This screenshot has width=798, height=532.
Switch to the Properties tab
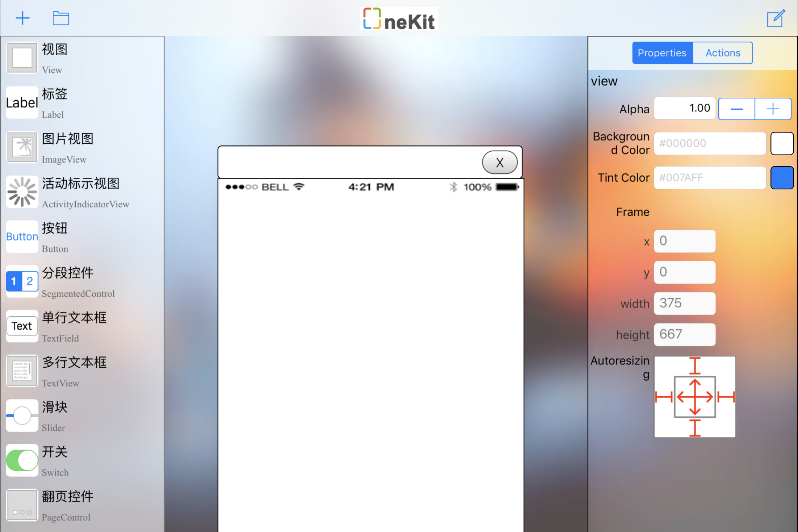pos(662,53)
